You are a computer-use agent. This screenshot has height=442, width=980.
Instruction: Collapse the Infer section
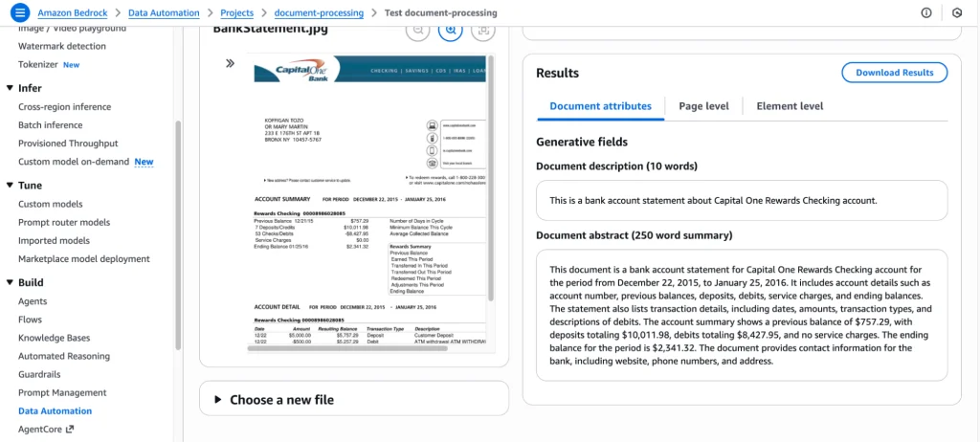click(10, 88)
